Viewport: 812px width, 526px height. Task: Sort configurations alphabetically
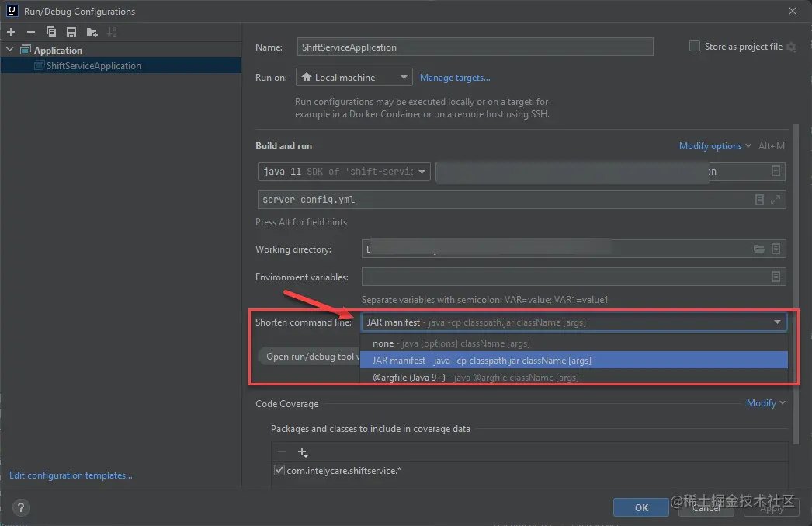112,32
